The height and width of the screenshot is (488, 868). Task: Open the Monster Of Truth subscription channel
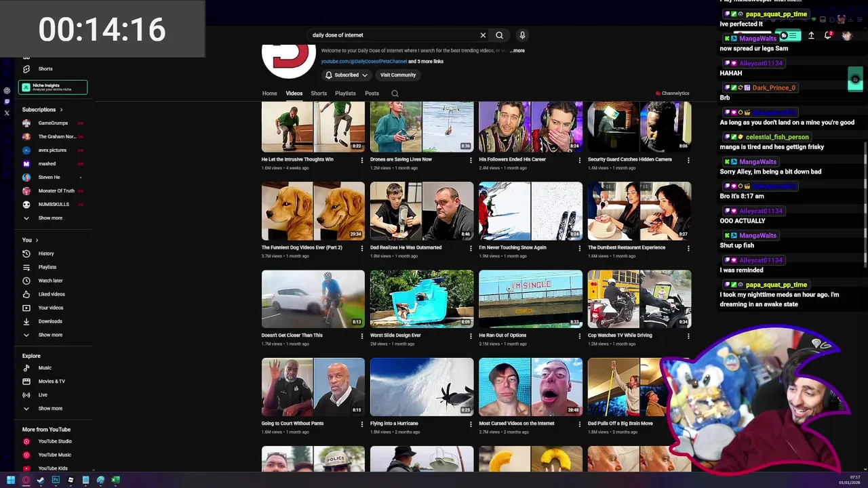click(x=56, y=190)
